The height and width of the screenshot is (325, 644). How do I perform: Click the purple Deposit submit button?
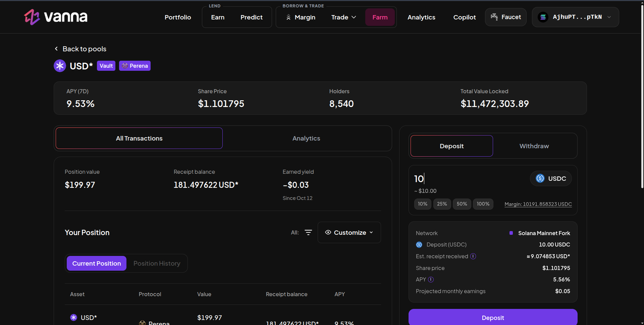click(x=493, y=317)
